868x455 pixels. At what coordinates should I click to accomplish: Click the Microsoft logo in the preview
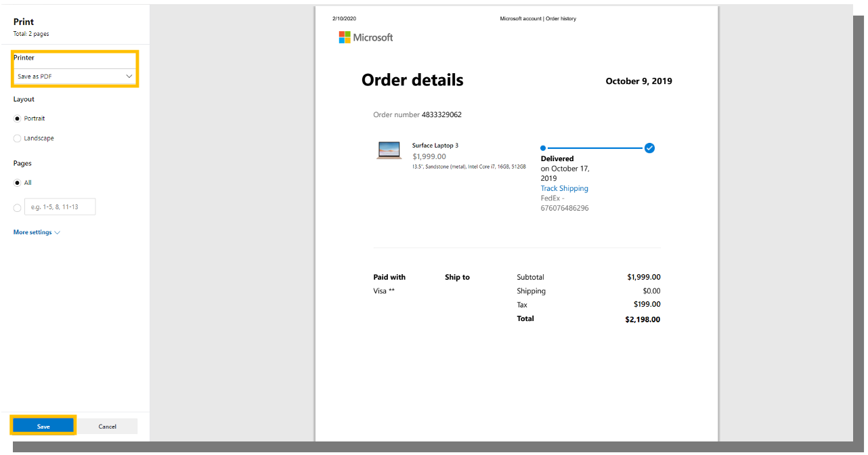point(366,38)
